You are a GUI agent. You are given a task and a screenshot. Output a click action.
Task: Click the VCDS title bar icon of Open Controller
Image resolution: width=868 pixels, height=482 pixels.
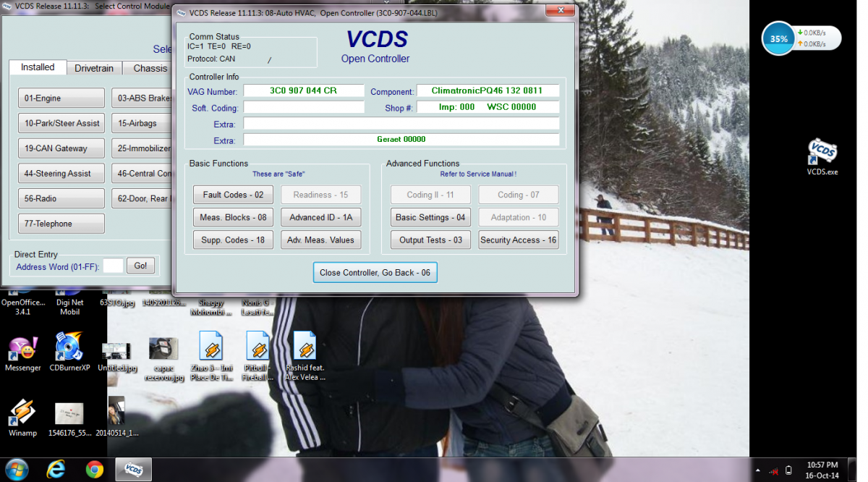(x=182, y=13)
